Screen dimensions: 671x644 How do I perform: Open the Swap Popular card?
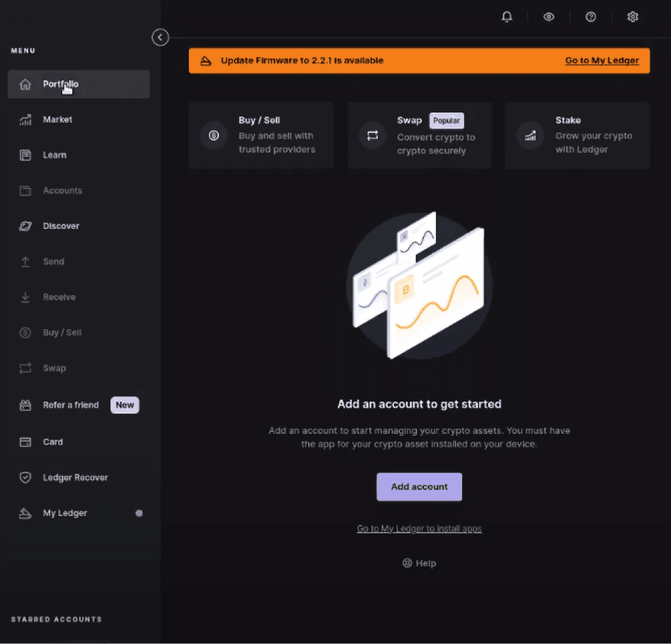click(419, 135)
